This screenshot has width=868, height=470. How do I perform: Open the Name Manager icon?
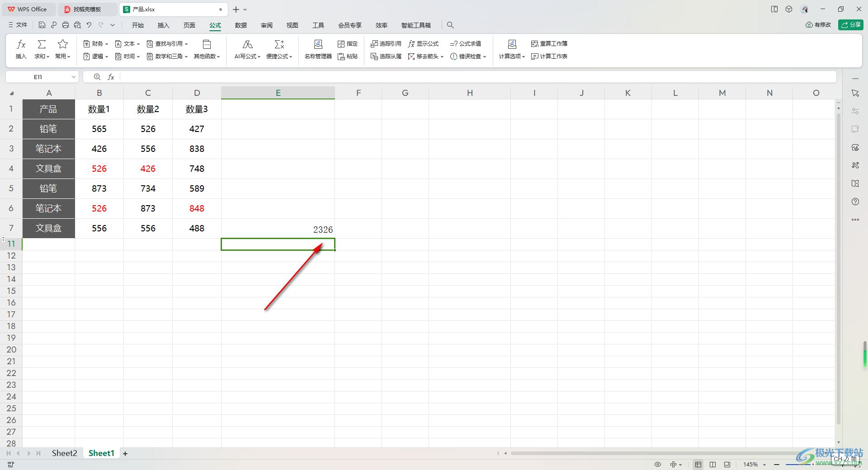coord(318,44)
